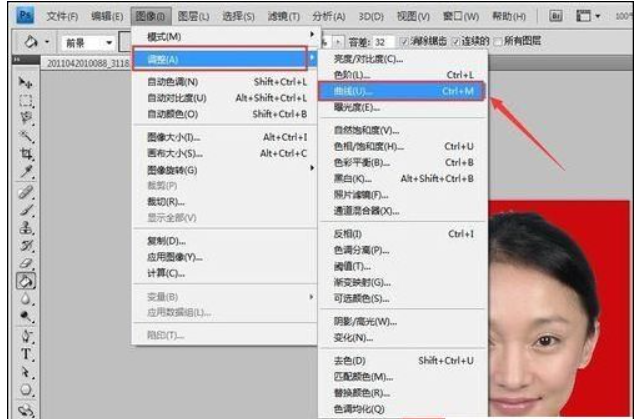Open the 前景 fill source dropdown

click(x=87, y=42)
